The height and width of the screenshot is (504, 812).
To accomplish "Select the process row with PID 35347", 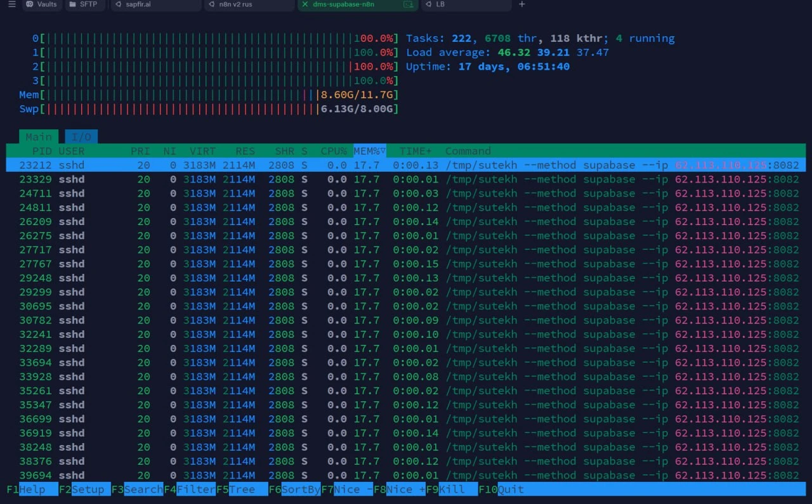I will (406, 404).
